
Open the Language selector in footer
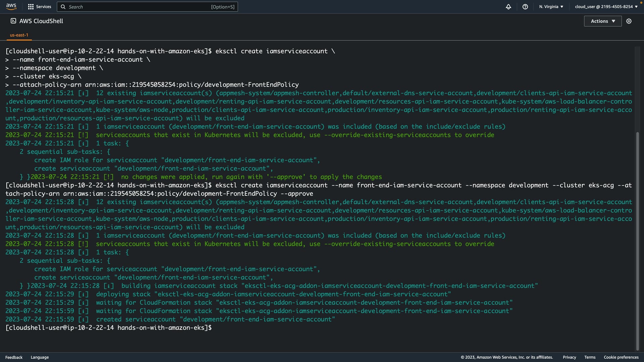(40, 357)
